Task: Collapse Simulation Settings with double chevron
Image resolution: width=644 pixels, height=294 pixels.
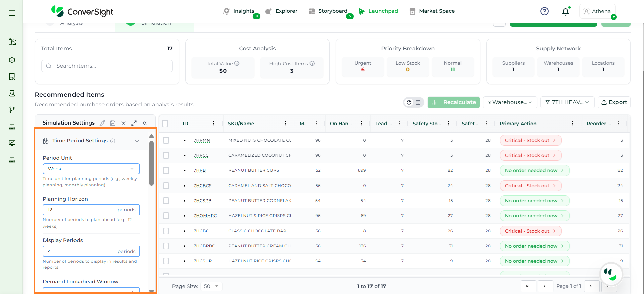Action: coord(145,123)
